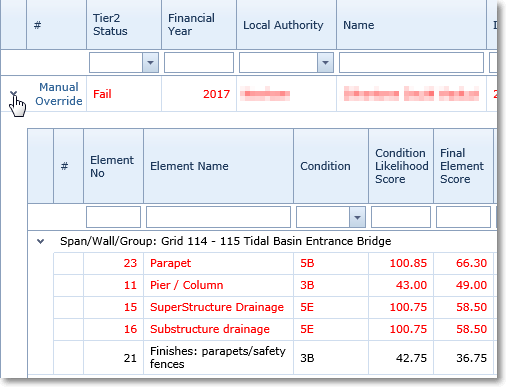Sort by Name column header
This screenshot has height=387, width=506.
tap(411, 25)
